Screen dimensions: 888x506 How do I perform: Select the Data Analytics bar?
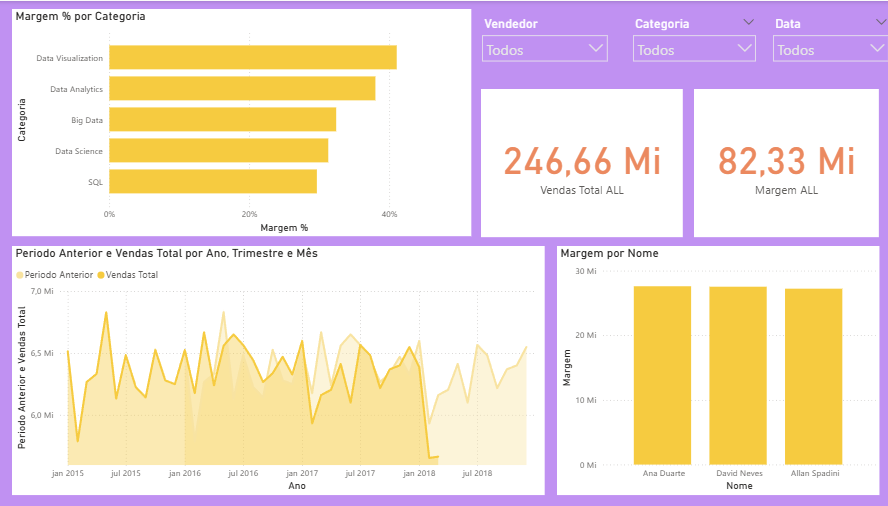click(x=242, y=88)
